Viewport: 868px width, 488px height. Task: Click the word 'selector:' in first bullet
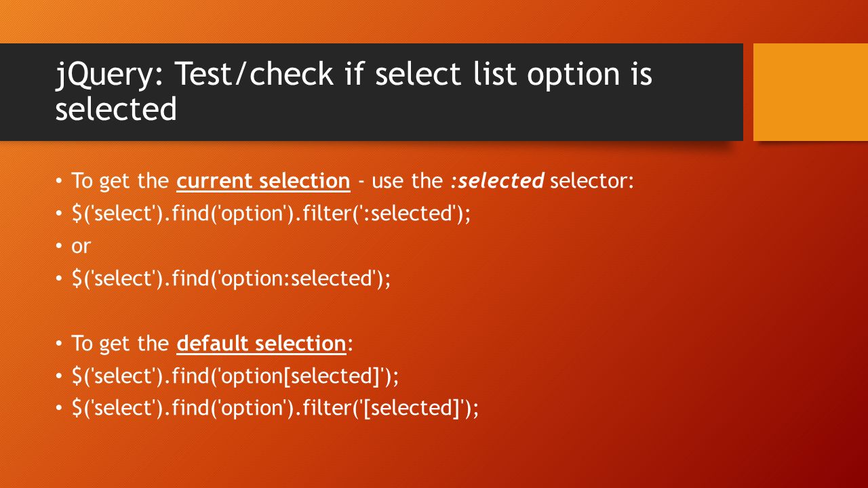592,181
